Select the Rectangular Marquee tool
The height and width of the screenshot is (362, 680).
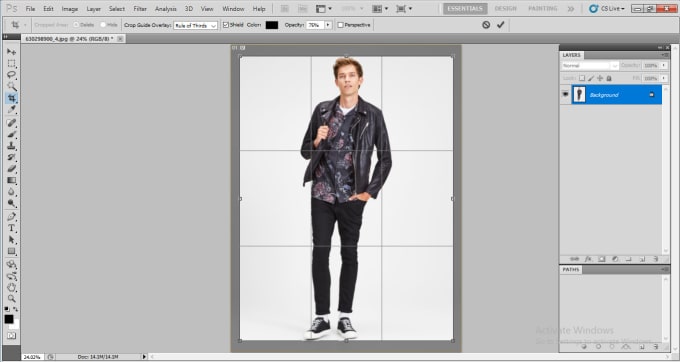[11, 64]
